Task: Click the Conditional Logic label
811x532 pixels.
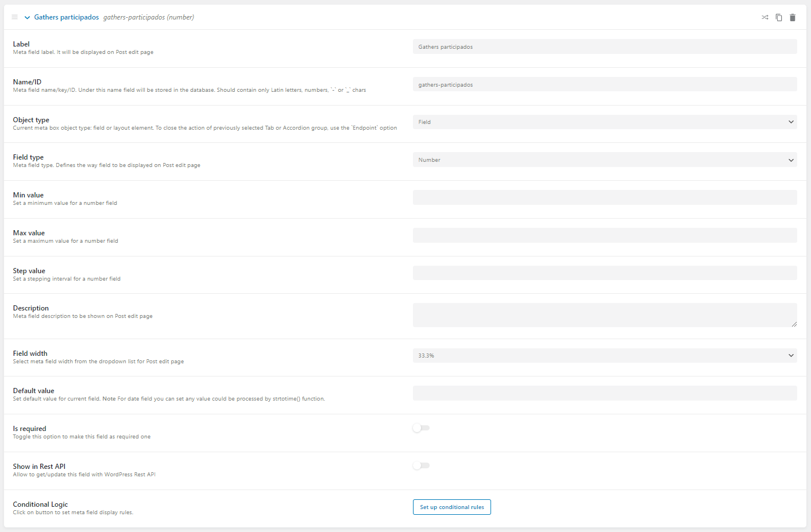Action: [x=40, y=504]
